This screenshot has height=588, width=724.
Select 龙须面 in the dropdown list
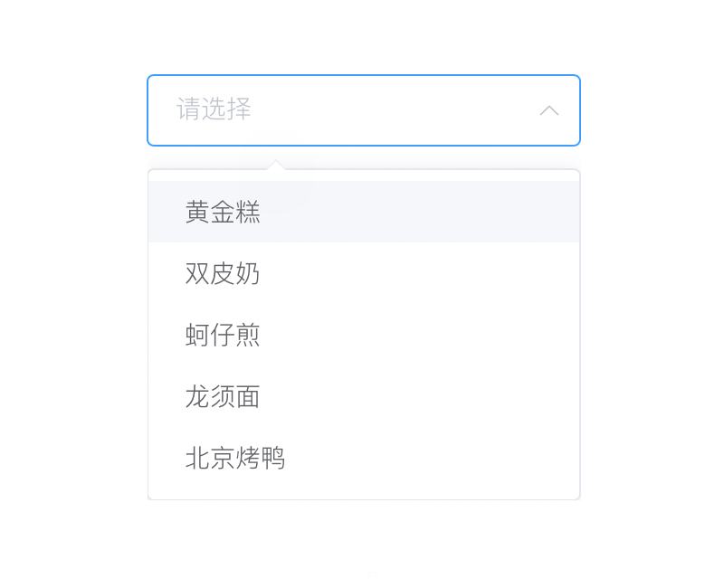click(x=223, y=396)
